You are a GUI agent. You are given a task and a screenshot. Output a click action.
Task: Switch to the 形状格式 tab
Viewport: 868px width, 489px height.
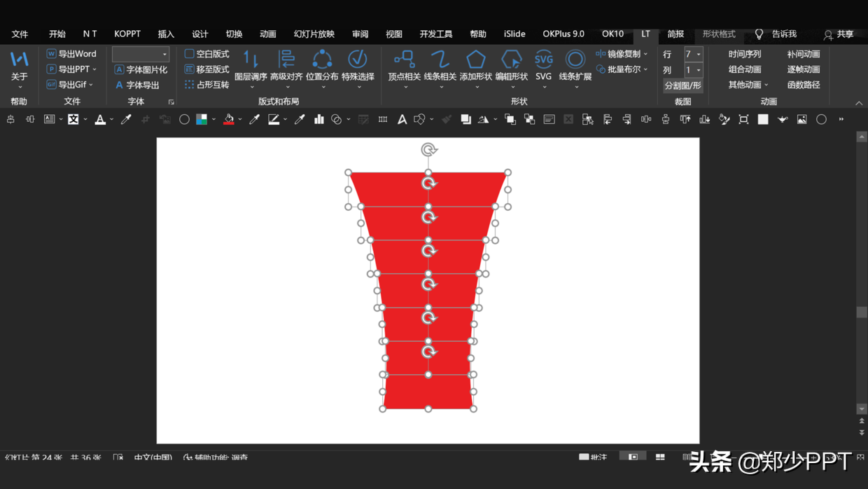pyautogui.click(x=719, y=34)
